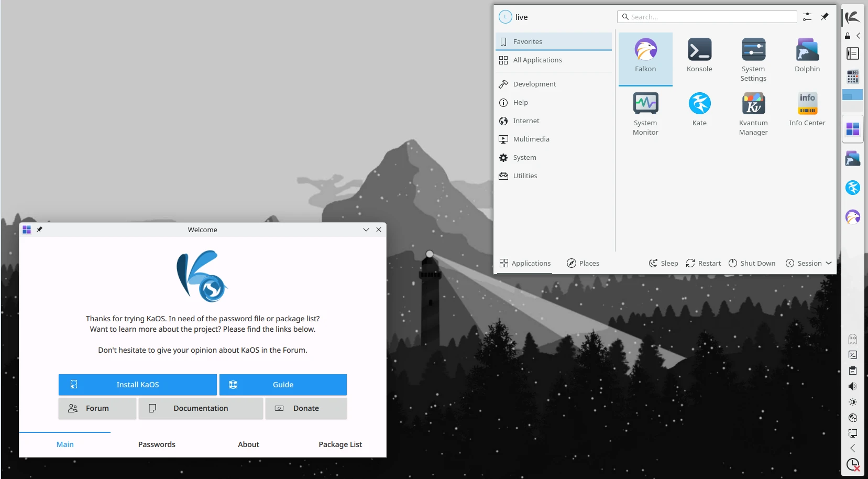Start the Kvantum Manager
Screen dimensions: 868x479
tap(753, 110)
